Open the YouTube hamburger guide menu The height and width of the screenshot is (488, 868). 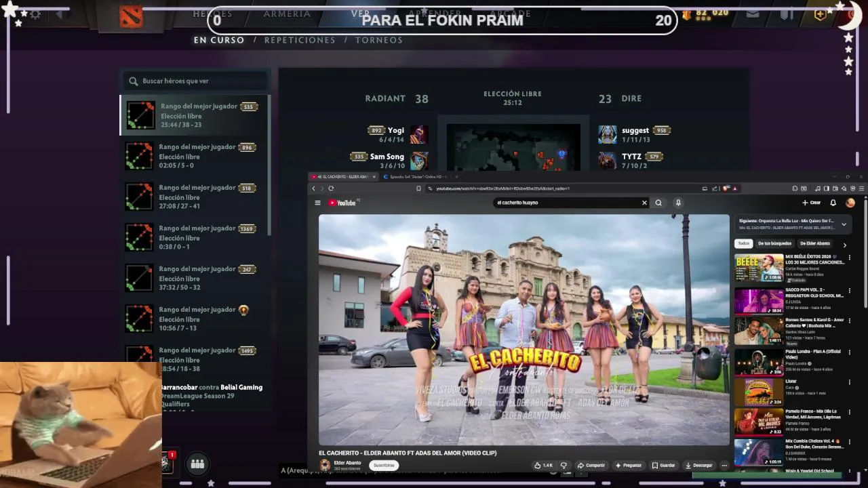(317, 203)
